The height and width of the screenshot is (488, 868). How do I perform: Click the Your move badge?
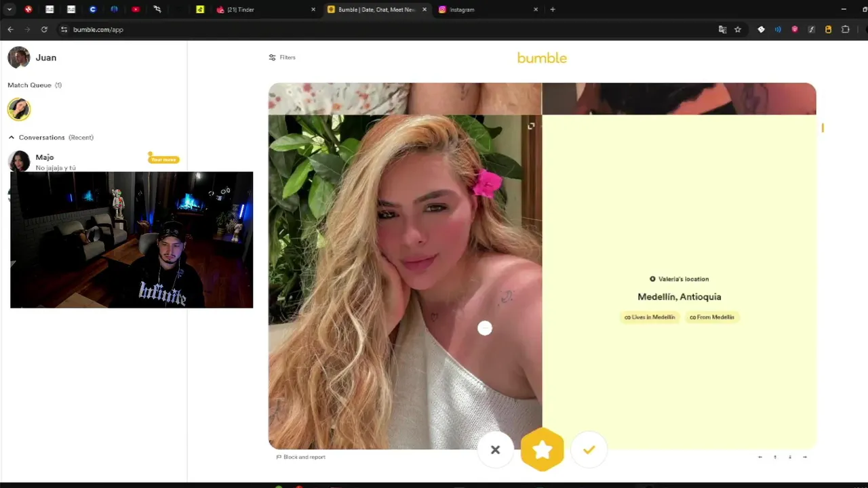pos(163,159)
